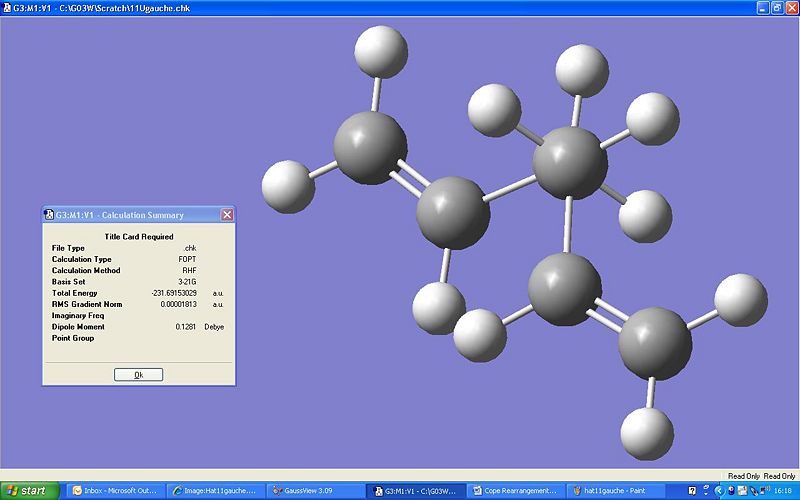Viewport: 800px width, 500px height.
Task: Switch to Inbox - Microsoft Outlook taskbar item
Action: (x=113, y=491)
